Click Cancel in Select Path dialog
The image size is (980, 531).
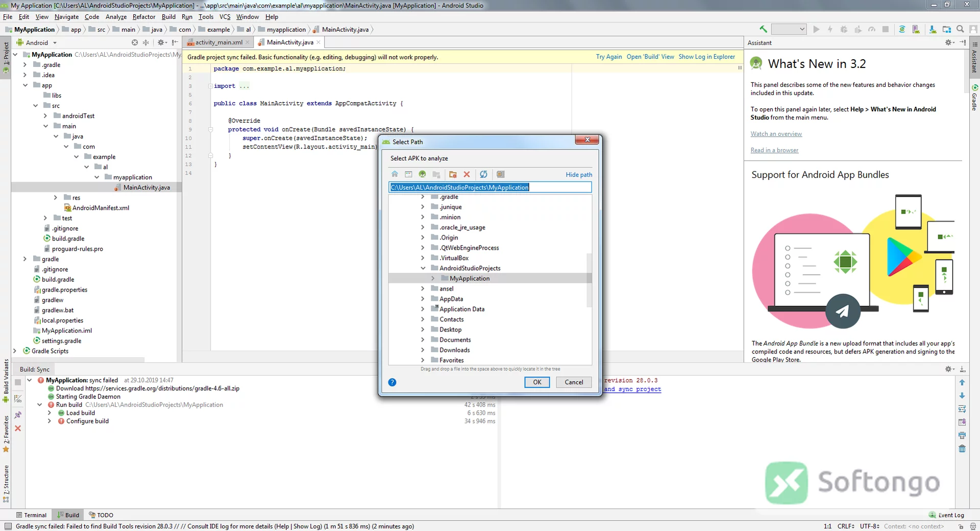click(x=574, y=382)
